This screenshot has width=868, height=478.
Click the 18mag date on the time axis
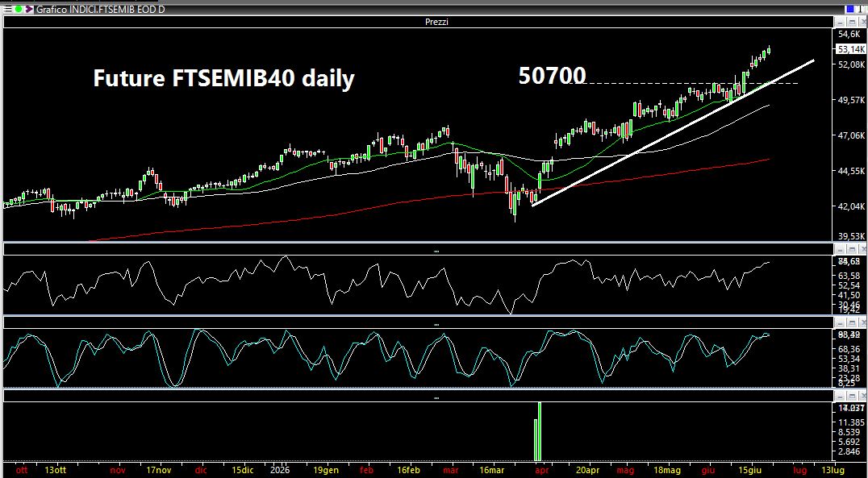click(x=667, y=470)
